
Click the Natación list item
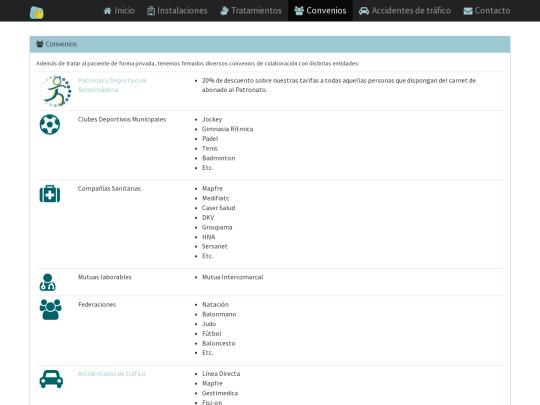coord(215,305)
